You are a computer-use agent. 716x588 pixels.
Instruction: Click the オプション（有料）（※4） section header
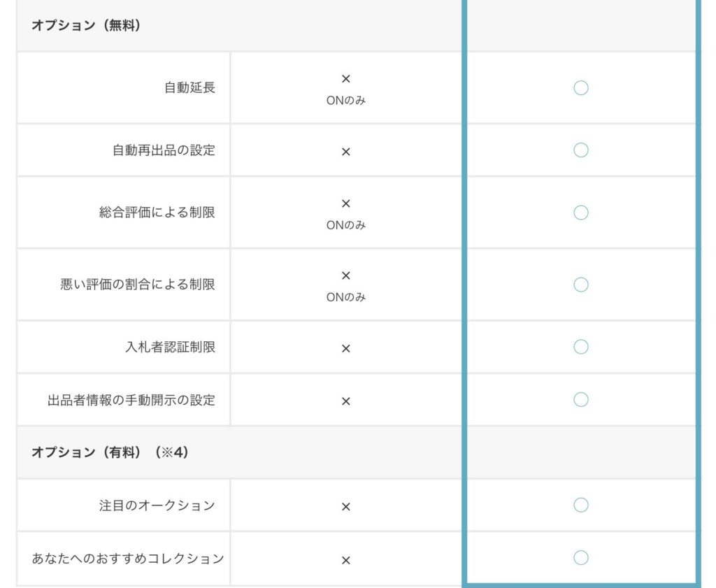110,452
